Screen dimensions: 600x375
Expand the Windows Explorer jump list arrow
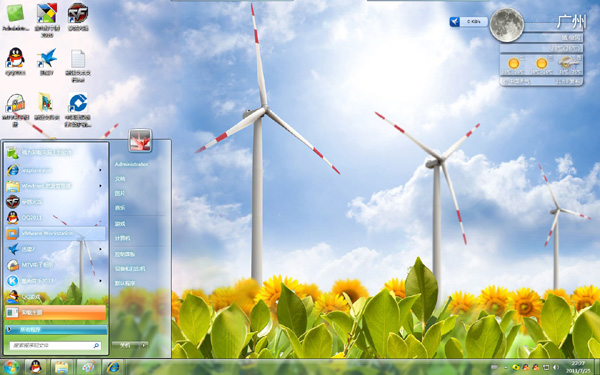click(x=101, y=186)
